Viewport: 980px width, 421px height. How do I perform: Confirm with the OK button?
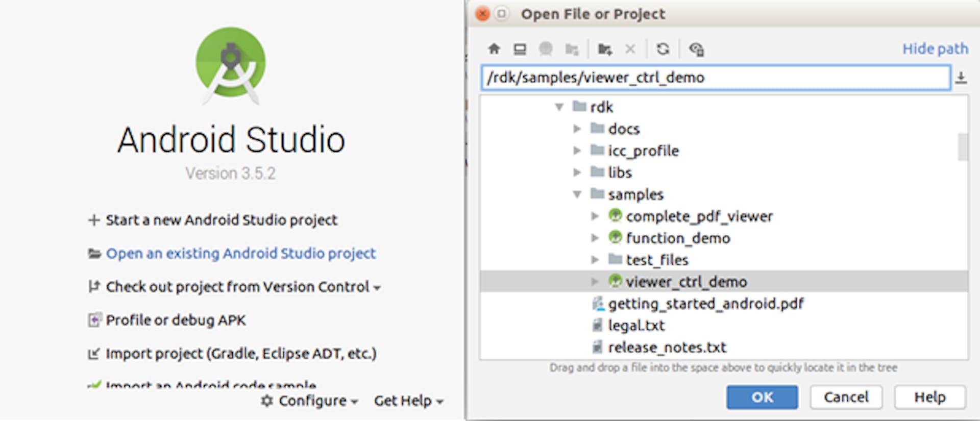(x=762, y=397)
